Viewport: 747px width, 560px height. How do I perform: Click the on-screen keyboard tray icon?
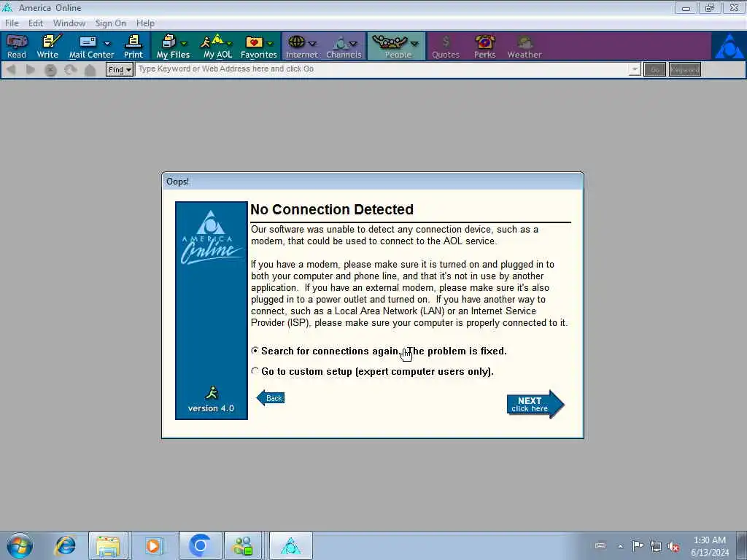tap(600, 545)
